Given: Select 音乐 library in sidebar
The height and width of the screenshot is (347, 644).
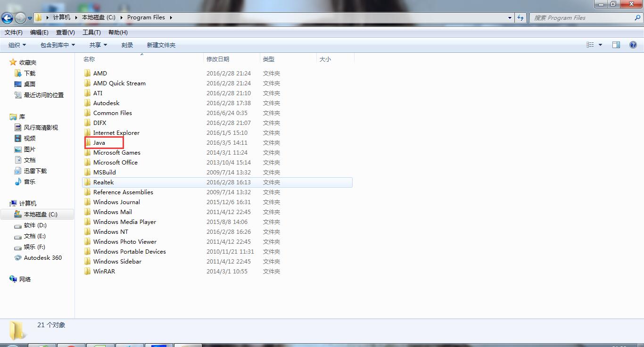Looking at the screenshot, I should click(30, 182).
